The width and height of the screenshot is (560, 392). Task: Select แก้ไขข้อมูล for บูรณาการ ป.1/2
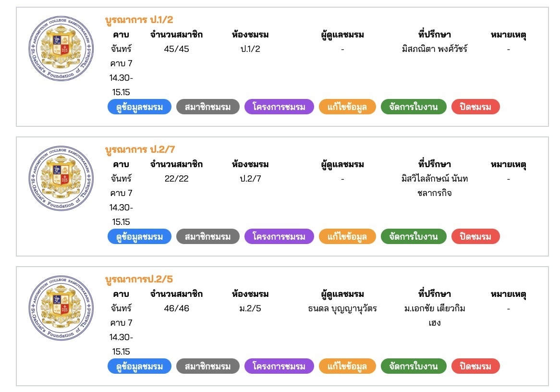point(347,107)
